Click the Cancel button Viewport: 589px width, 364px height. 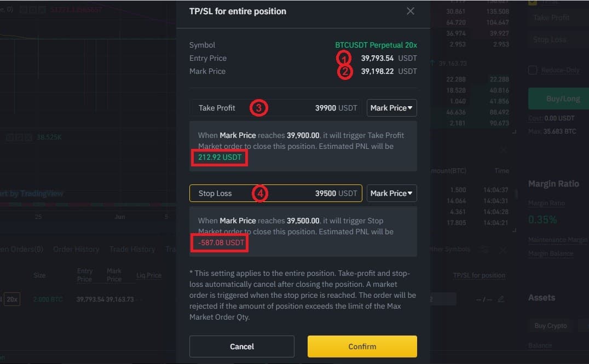pyautogui.click(x=242, y=346)
